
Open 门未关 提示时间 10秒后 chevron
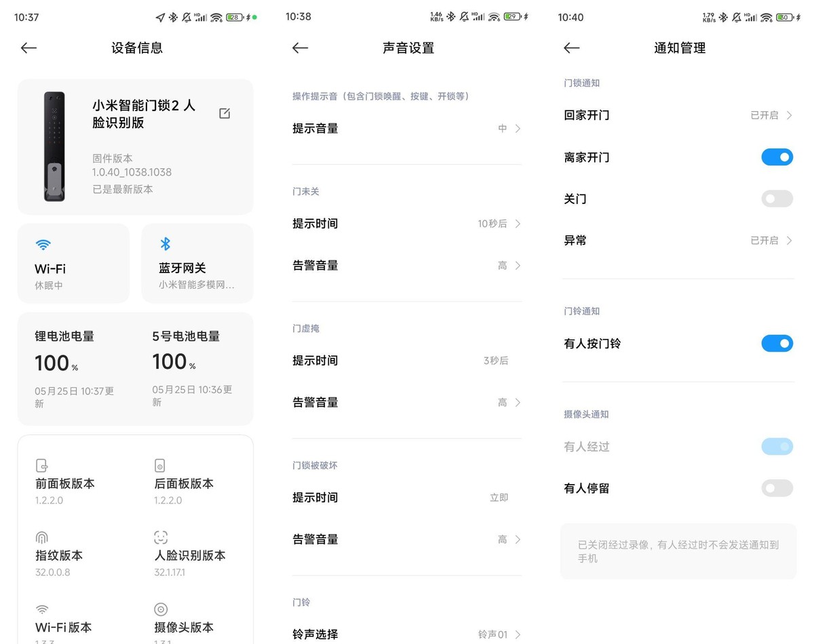click(x=518, y=224)
